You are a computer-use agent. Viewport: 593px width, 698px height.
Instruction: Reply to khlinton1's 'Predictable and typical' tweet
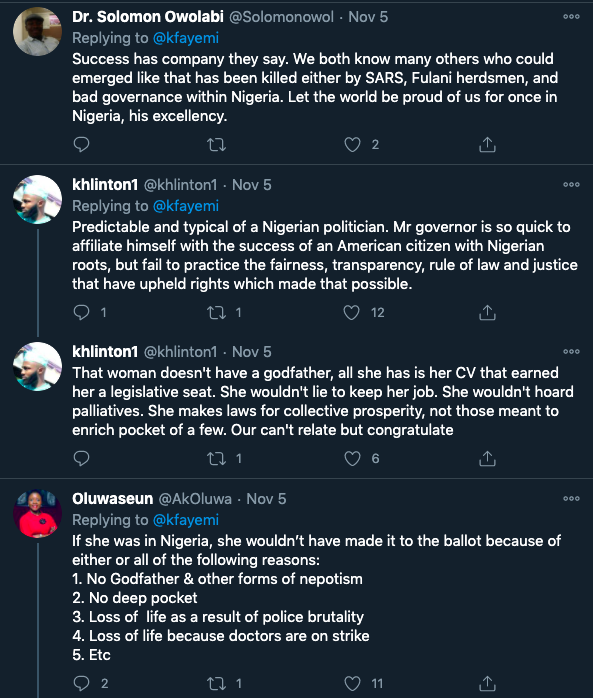click(x=81, y=312)
